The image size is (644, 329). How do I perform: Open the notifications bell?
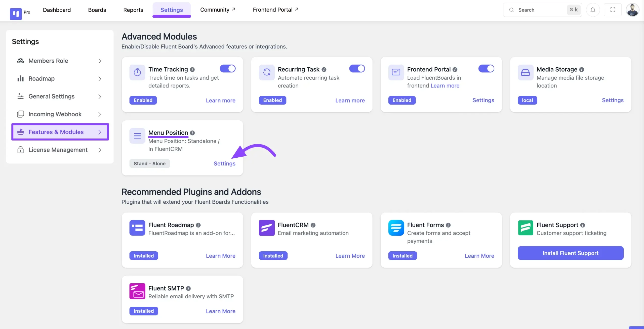(593, 10)
